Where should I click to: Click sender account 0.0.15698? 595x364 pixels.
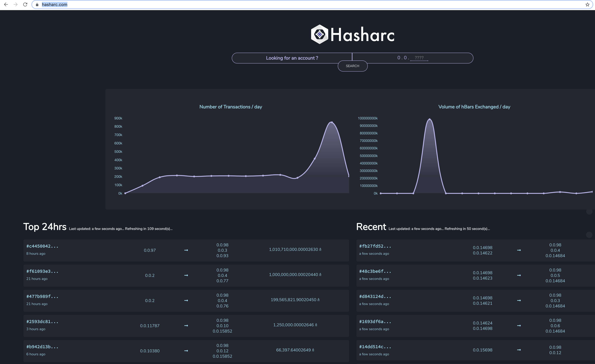click(x=482, y=350)
